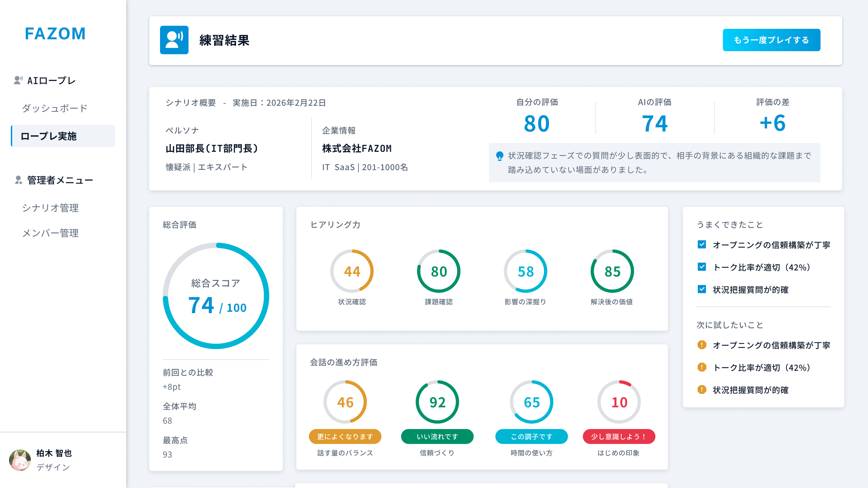Click the 状況確認 score ring showing 44
Image resolution: width=868 pixels, height=488 pixels.
(353, 271)
